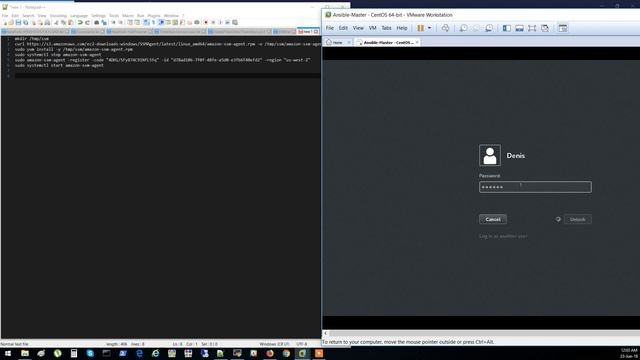The image size is (640, 360).
Task: Click 'Windows (CR LF)' in Notepad++ status bar
Action: pos(274,344)
